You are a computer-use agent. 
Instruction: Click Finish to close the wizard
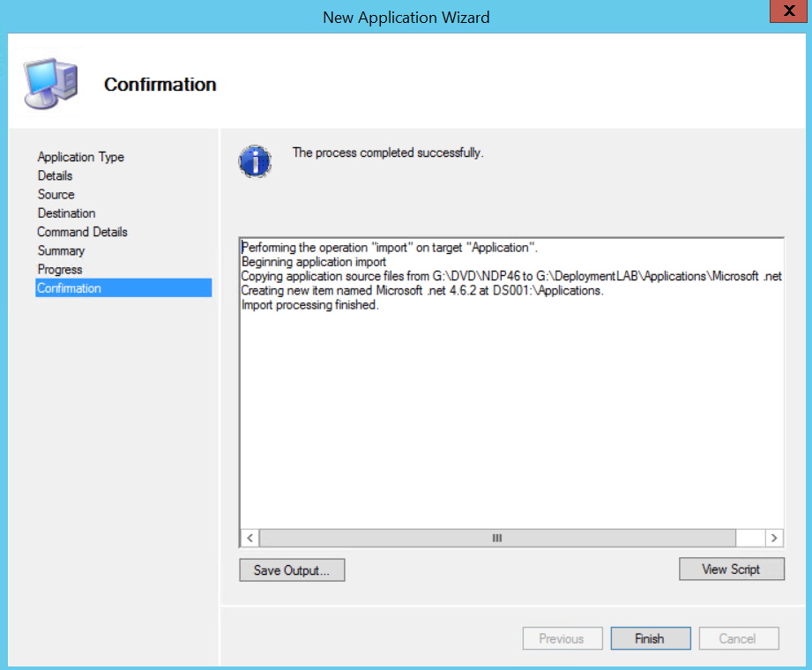coord(649,638)
